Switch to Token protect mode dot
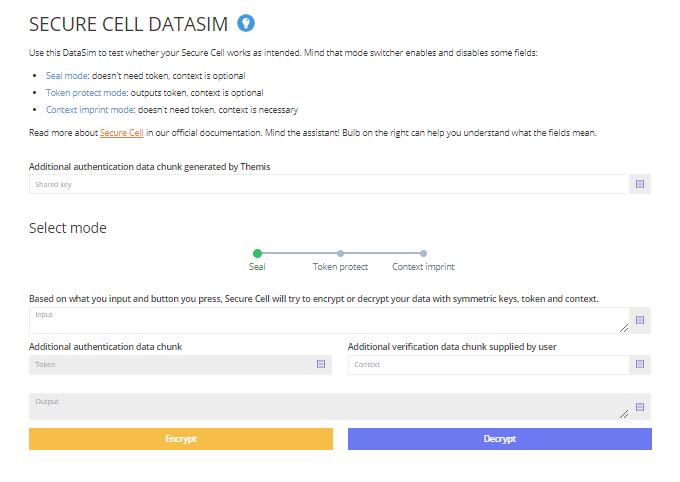The height and width of the screenshot is (482, 680). tap(340, 253)
